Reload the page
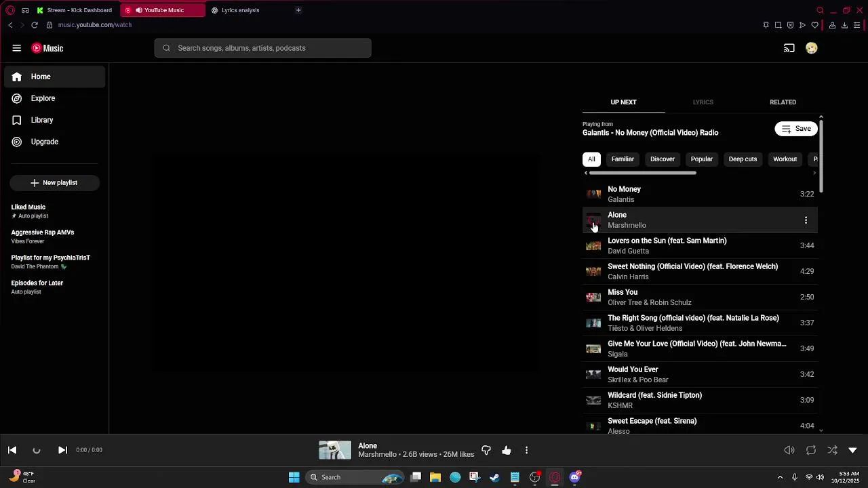The height and width of the screenshot is (488, 868). click(x=35, y=25)
